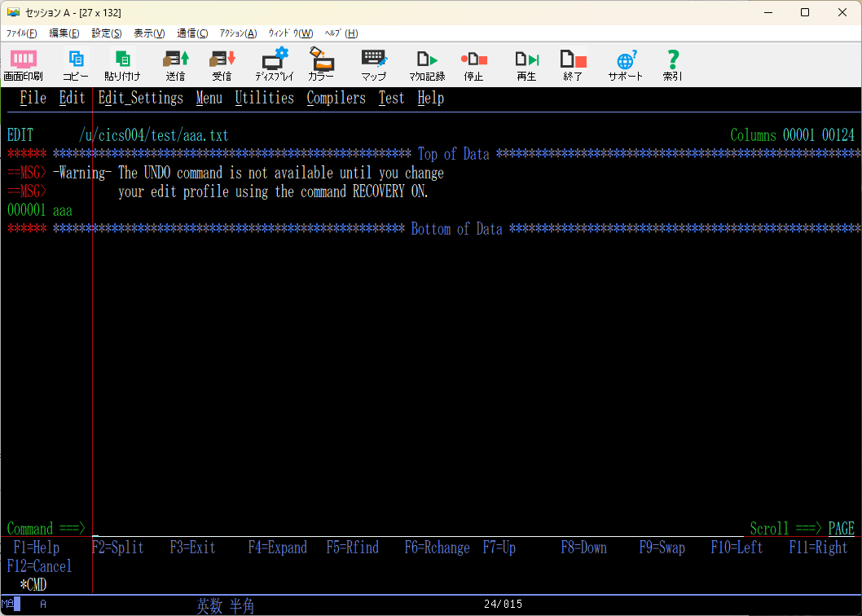Open the Compilers pull-down
Image resolution: width=862 pixels, height=616 pixels.
pos(336,99)
